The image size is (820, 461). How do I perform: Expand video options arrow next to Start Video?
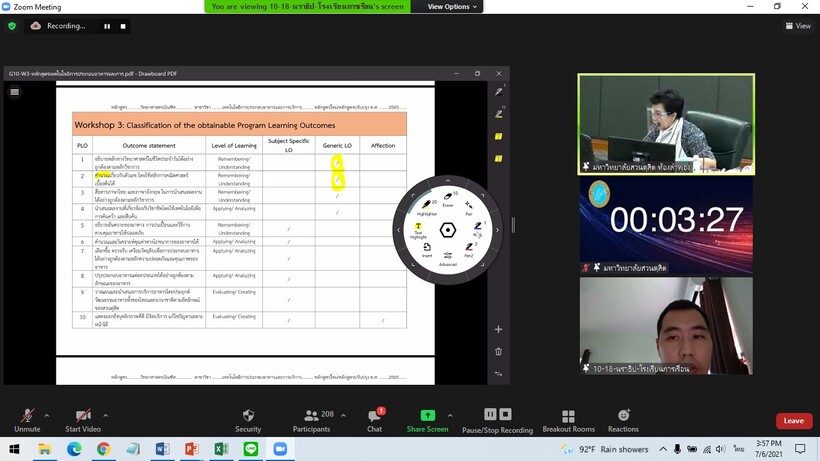pos(106,416)
